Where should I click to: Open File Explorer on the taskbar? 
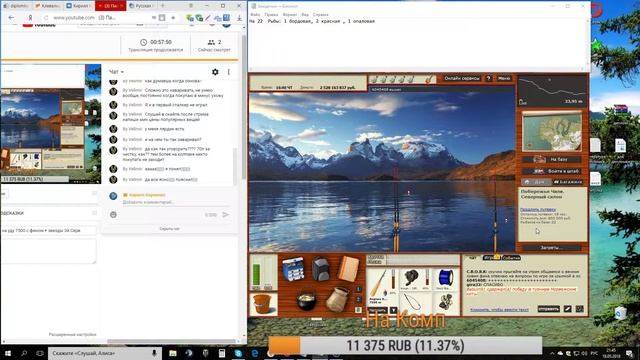[x=173, y=353]
